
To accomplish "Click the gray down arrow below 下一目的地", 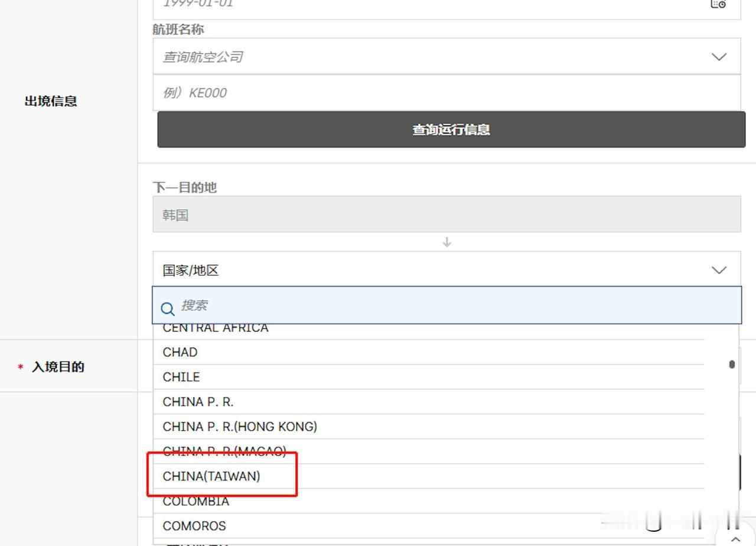I will tap(447, 242).
